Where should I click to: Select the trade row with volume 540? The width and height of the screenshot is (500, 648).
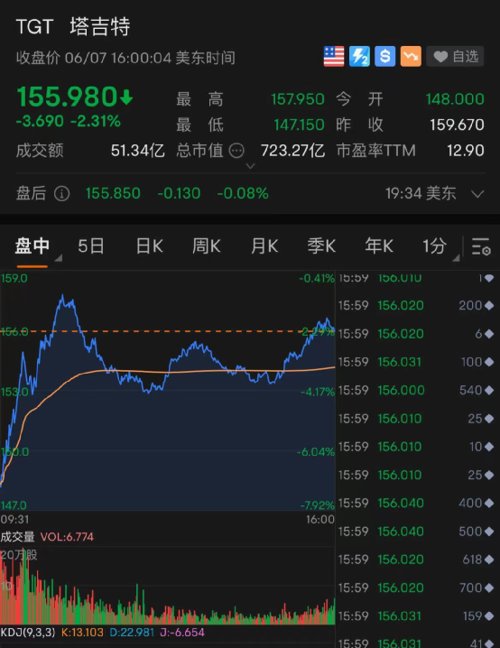tap(417, 391)
